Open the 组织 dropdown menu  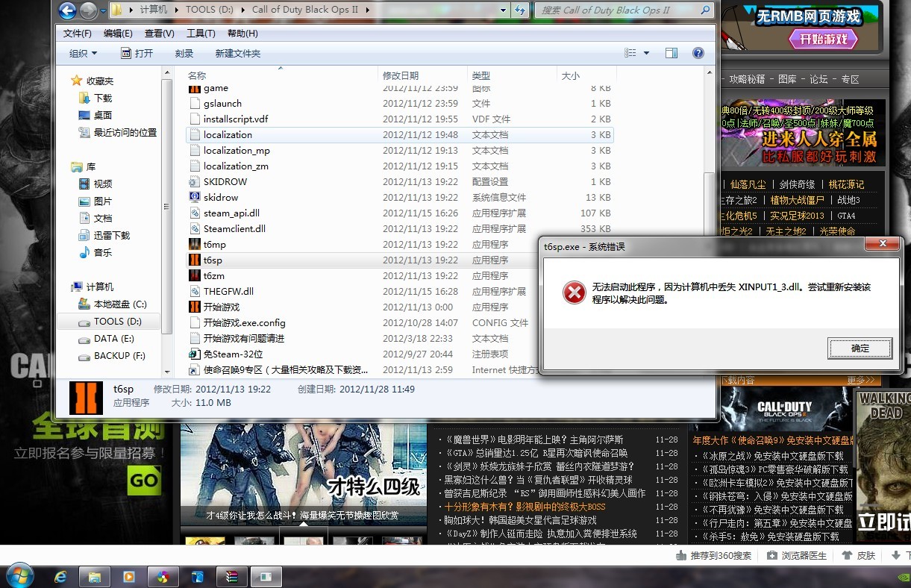pyautogui.click(x=82, y=53)
